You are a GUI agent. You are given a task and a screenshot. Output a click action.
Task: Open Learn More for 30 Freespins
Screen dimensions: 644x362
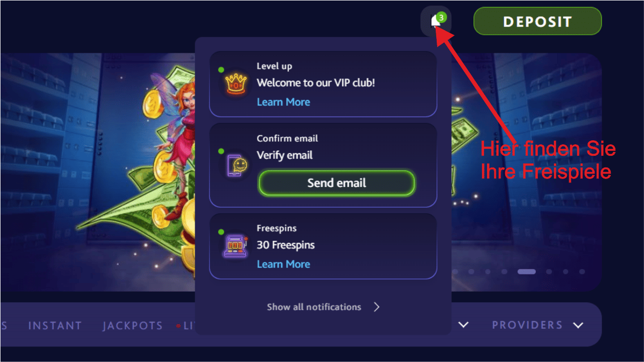283,264
